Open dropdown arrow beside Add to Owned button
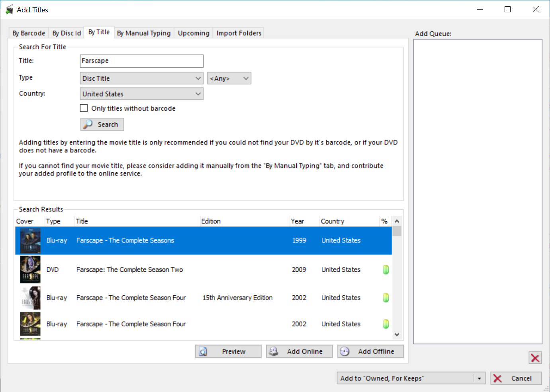550x392 pixels. click(480, 378)
